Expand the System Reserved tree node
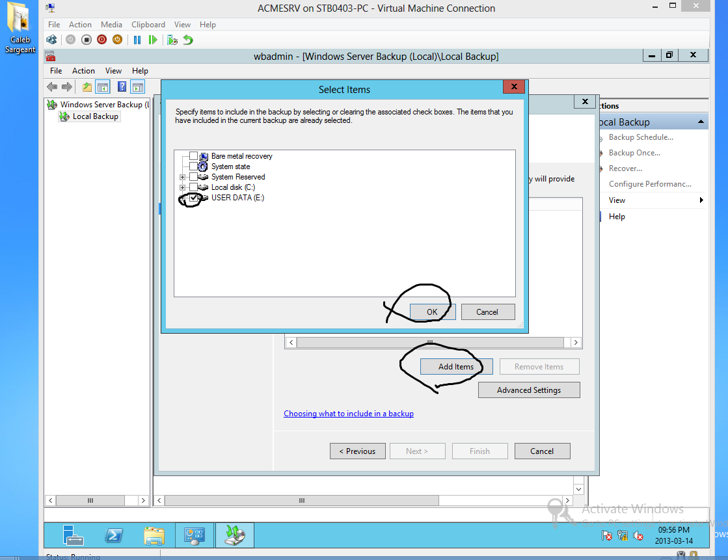Screen dimensions: 728x560 [182, 177]
